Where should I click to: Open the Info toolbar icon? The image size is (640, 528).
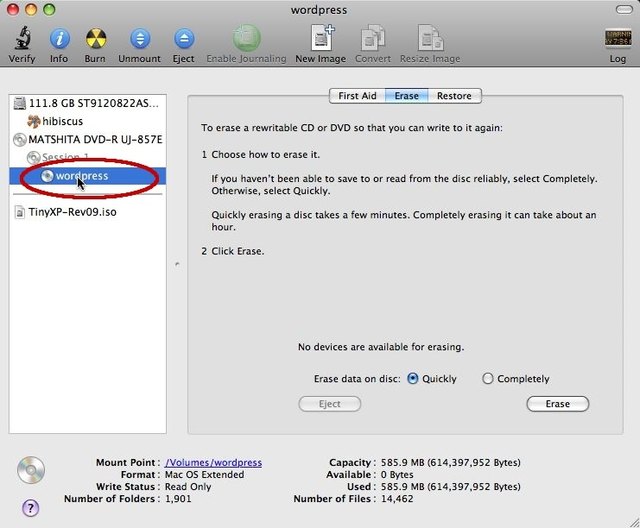click(x=60, y=39)
